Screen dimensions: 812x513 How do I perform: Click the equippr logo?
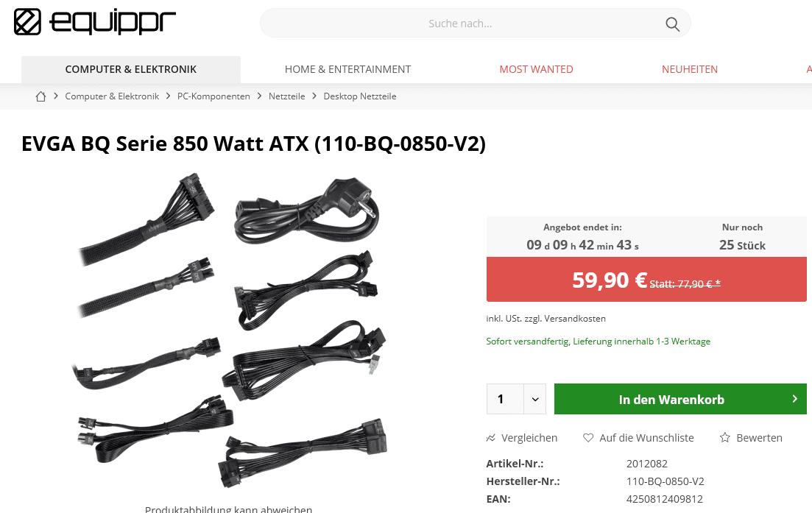point(95,22)
